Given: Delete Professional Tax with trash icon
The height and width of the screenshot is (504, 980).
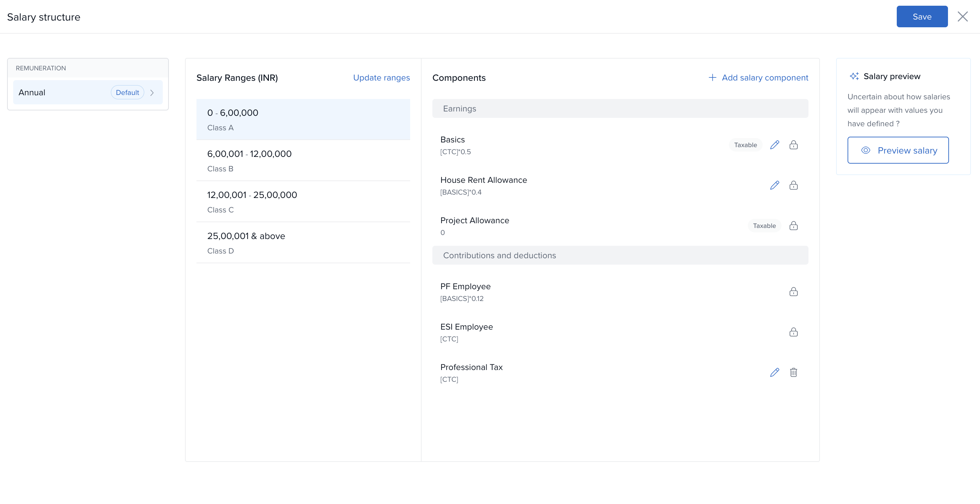Looking at the screenshot, I should pyautogui.click(x=793, y=372).
